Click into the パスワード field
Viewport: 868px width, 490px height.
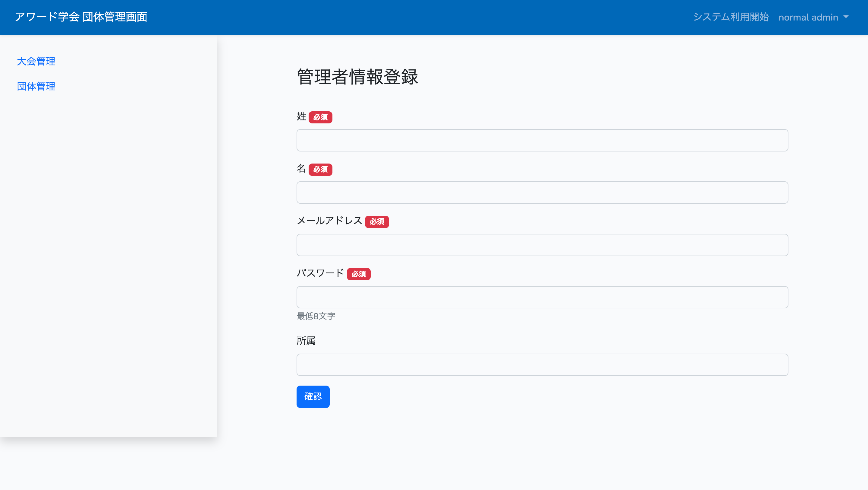[542, 297]
